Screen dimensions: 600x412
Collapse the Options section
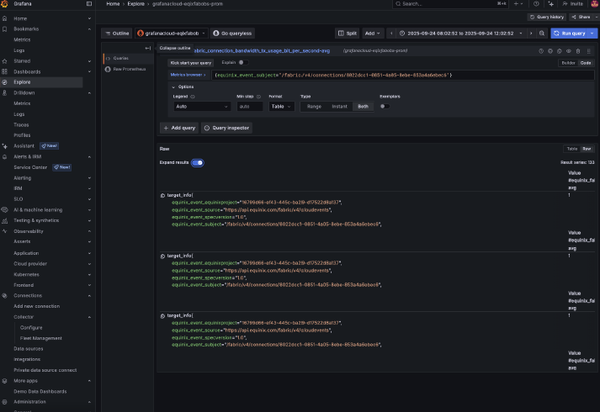click(172, 86)
